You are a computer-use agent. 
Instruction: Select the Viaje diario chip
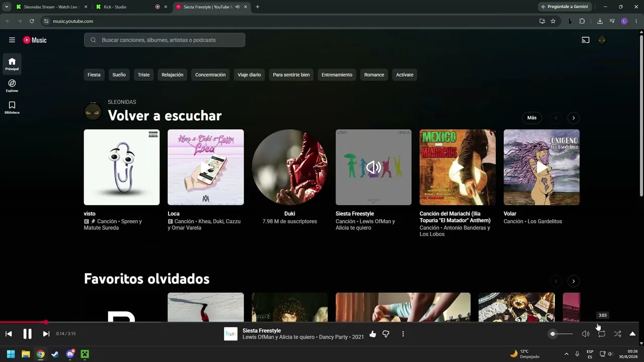click(250, 75)
